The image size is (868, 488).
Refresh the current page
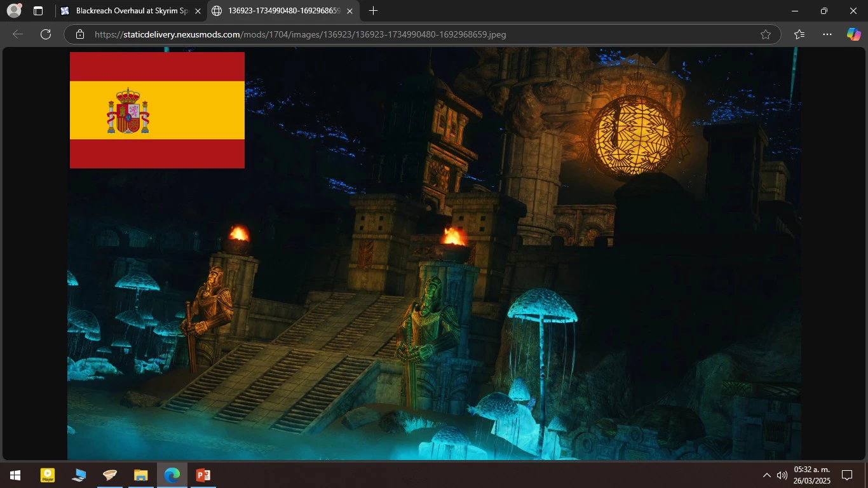click(x=46, y=34)
